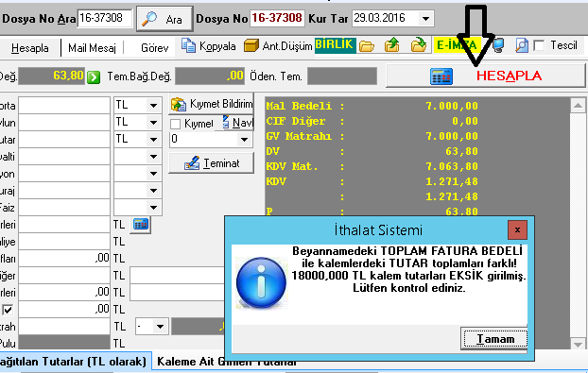
Task: Open the third TL currency dropdown
Action: click(x=153, y=140)
